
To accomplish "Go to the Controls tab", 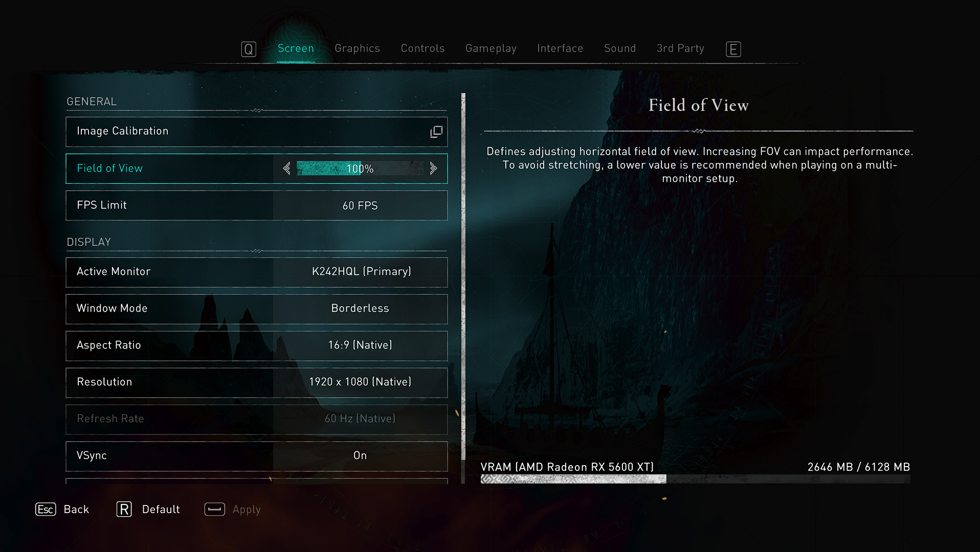I will 422,49.
